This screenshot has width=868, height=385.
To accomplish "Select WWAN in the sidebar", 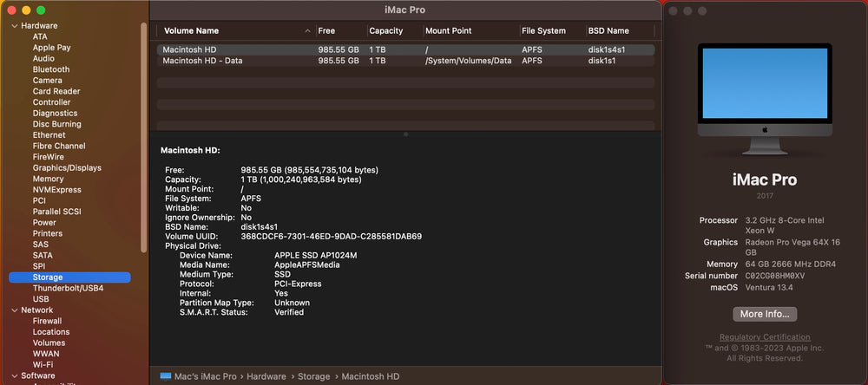I will click(x=46, y=354).
